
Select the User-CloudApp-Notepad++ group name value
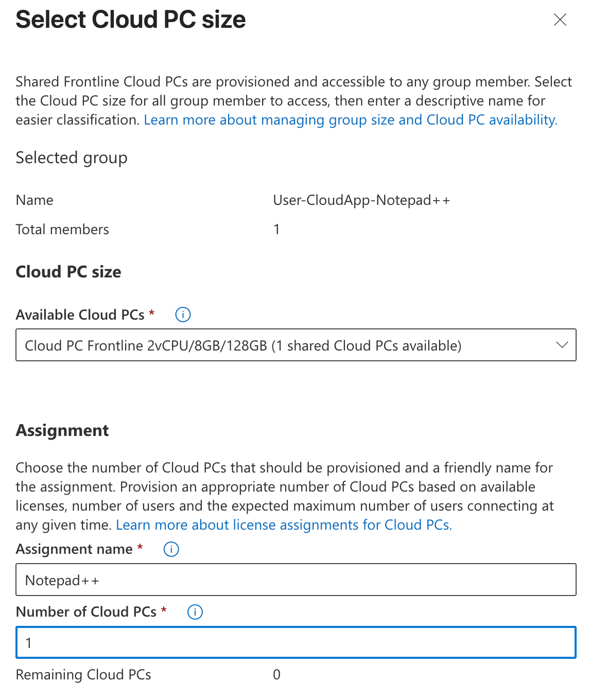click(361, 200)
